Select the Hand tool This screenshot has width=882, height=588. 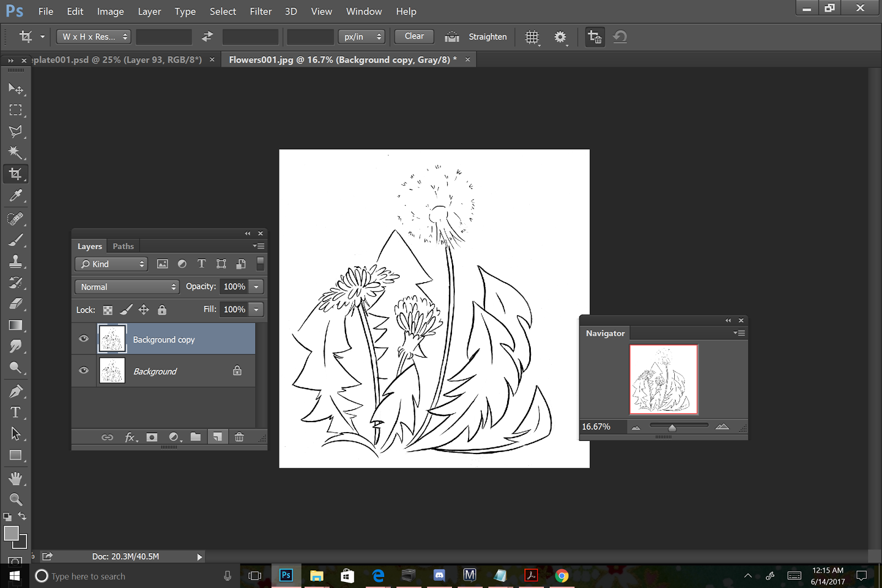(15, 478)
